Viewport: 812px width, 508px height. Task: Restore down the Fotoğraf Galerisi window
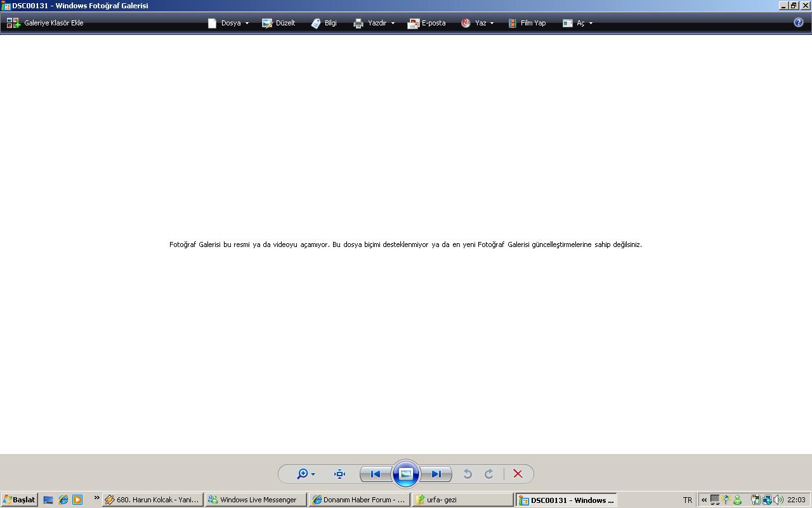(x=794, y=5)
